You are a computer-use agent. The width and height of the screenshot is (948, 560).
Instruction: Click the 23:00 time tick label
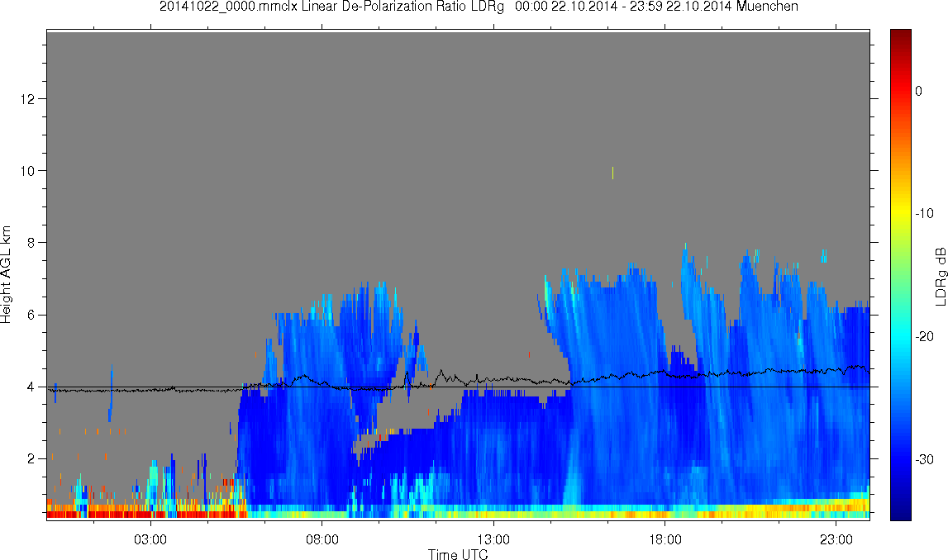(x=836, y=539)
